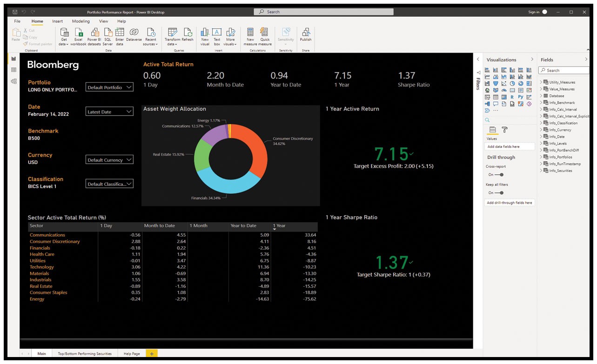Click the Sign in button
This screenshot has width=597, height=364.
pos(534,12)
